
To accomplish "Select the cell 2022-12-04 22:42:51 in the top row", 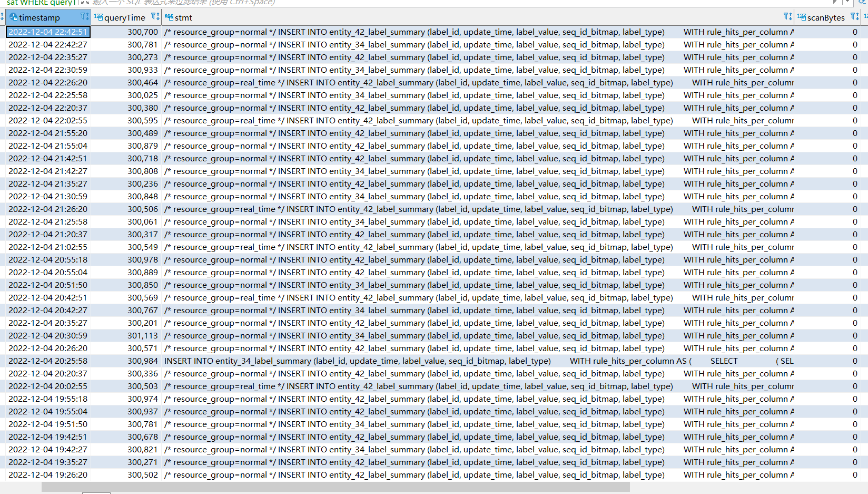I will click(x=48, y=32).
